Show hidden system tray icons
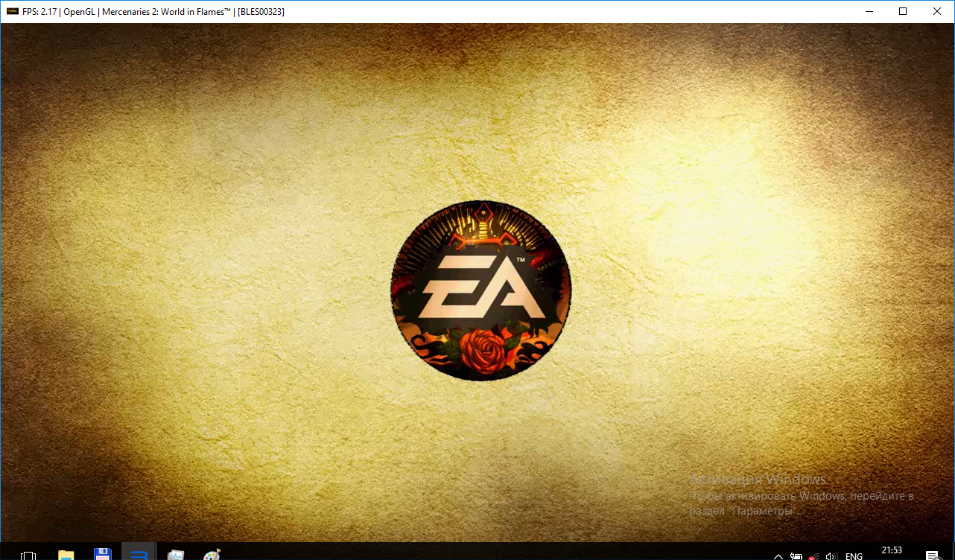955x560 pixels. tap(778, 556)
